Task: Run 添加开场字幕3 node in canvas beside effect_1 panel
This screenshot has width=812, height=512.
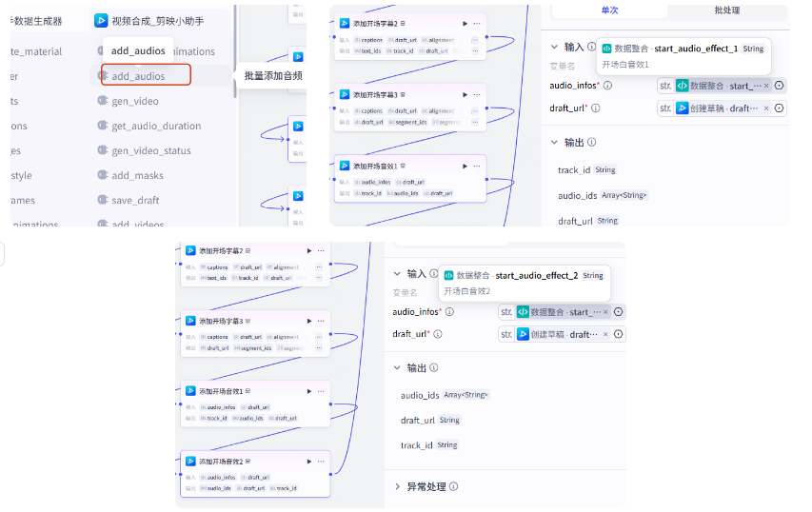Action: click(465, 95)
